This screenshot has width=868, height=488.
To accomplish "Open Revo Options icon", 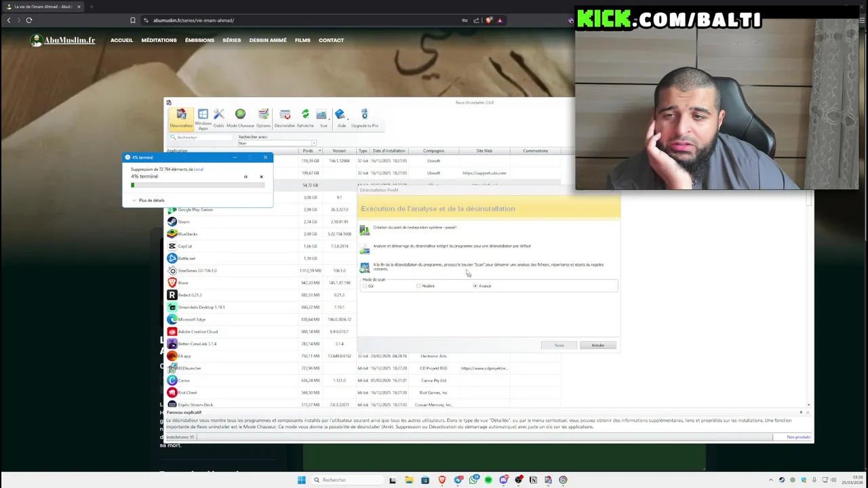I will [263, 118].
